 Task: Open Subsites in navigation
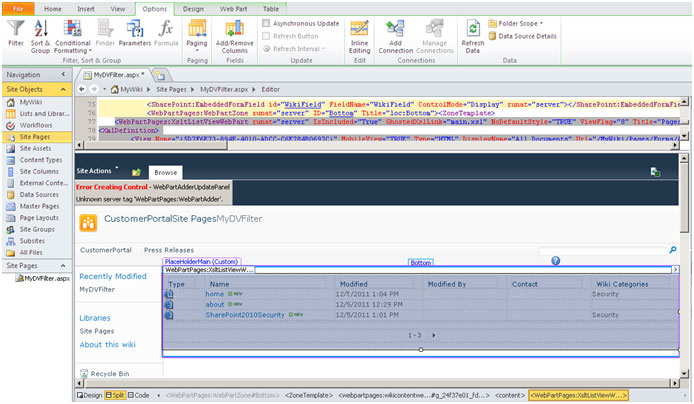pos(27,241)
